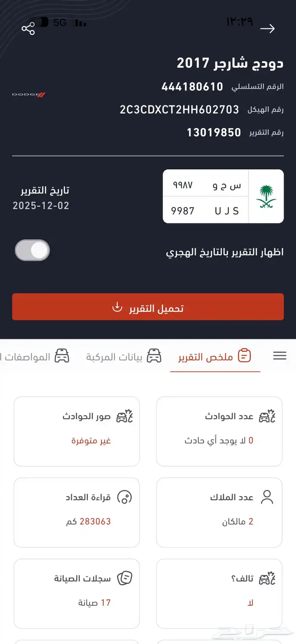The image size is (296, 644).
Task: Open the عدد الحوادث card details
Action: [x=219, y=431]
